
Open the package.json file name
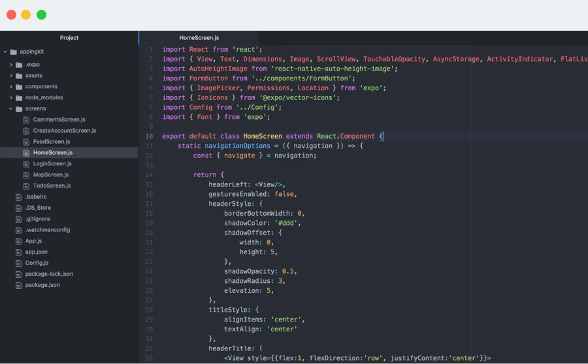pos(42,285)
